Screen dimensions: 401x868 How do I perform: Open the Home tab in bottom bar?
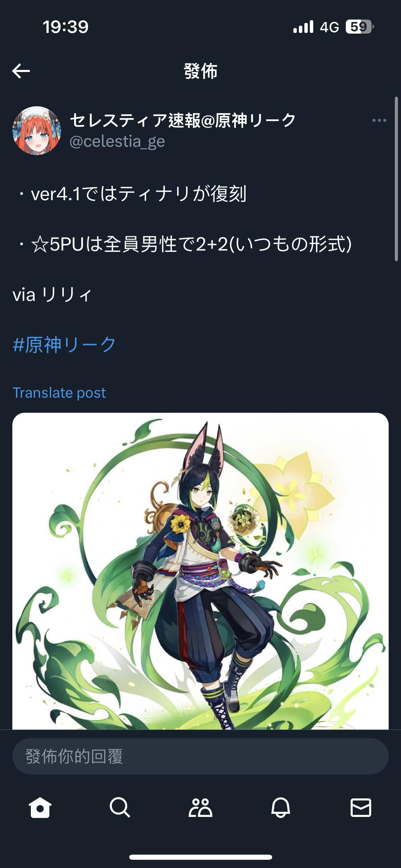click(x=40, y=808)
